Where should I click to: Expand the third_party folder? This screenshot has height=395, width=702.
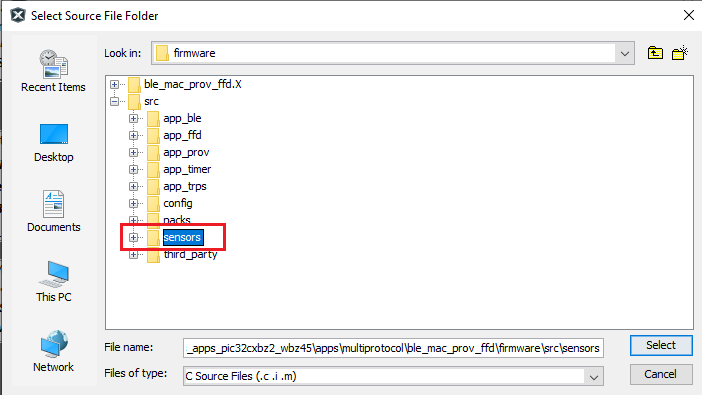(x=133, y=254)
